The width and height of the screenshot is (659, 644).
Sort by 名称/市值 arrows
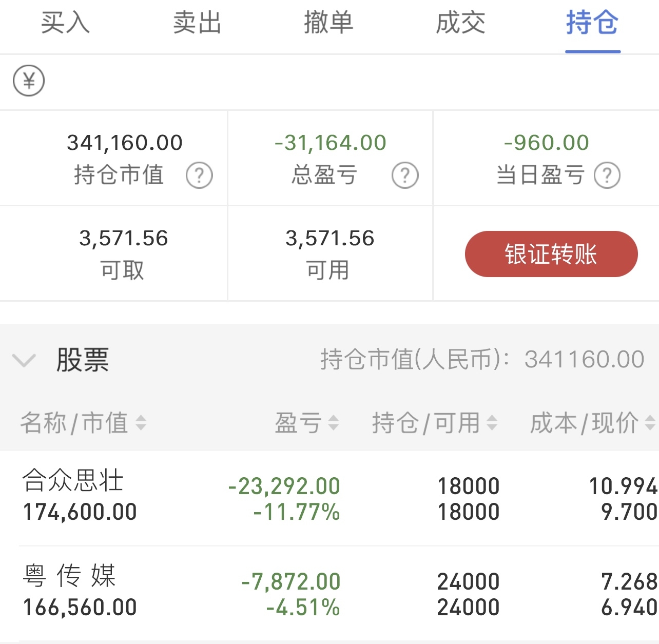(141, 423)
